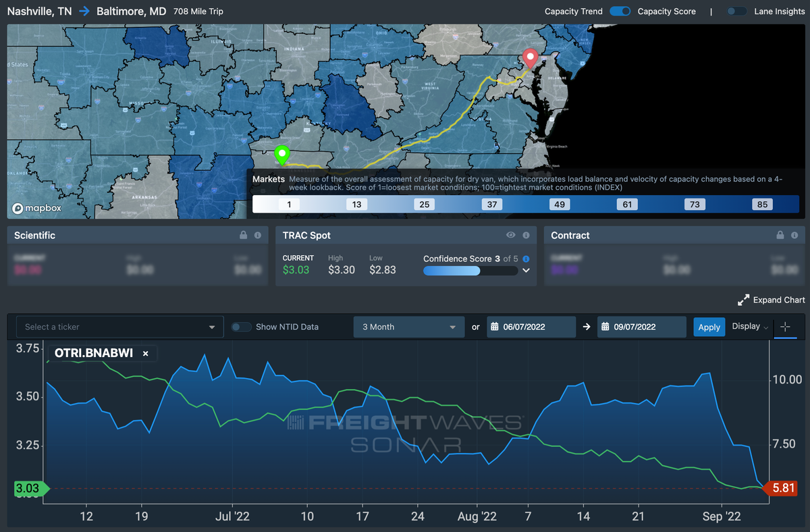Open the start date calendar icon

click(495, 327)
